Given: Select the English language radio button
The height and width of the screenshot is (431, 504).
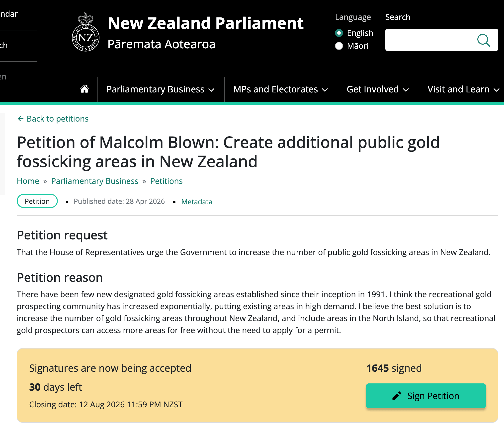Looking at the screenshot, I should coord(339,33).
